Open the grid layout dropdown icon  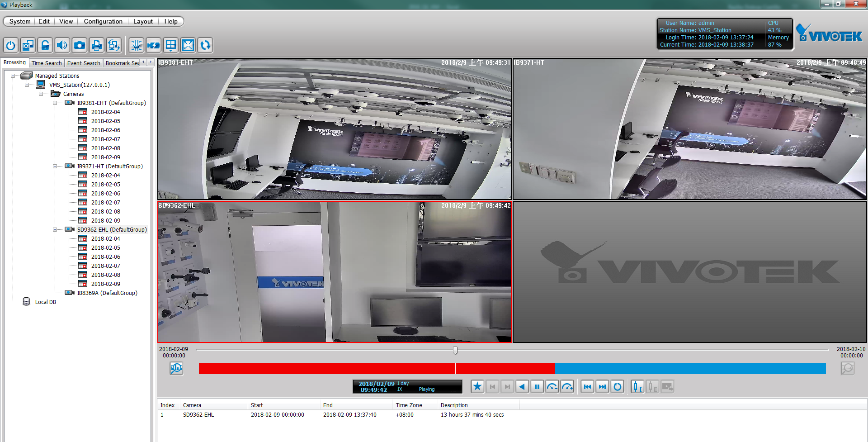pyautogui.click(x=171, y=45)
